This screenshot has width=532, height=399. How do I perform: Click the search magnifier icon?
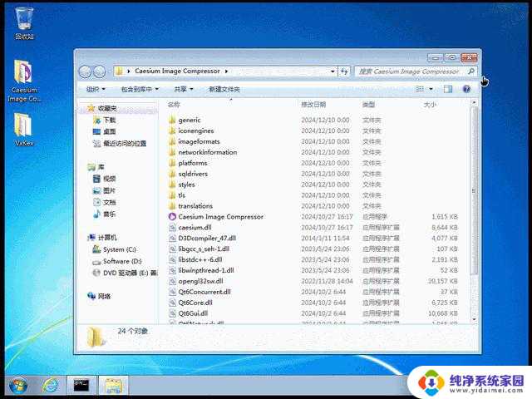(471, 71)
